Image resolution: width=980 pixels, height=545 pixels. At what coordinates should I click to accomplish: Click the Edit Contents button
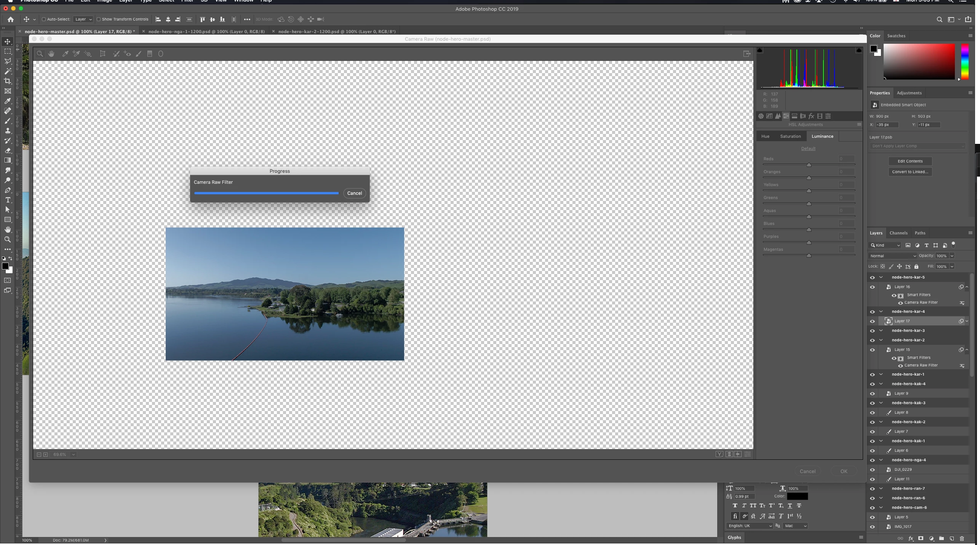coord(910,161)
